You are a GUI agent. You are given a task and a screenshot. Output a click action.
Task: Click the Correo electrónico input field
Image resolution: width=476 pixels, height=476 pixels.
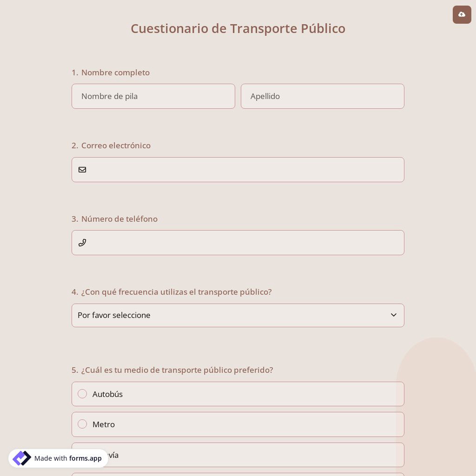(238, 169)
